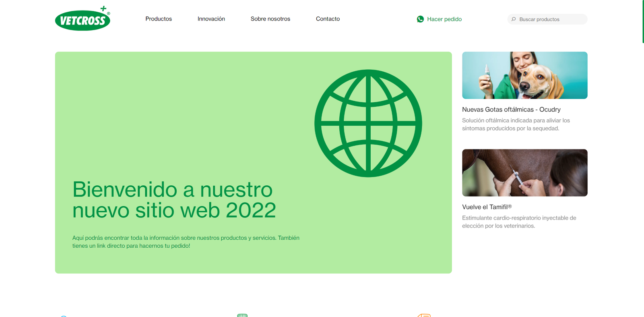Click the Hacer pedido link
The width and height of the screenshot is (644, 317).
(444, 19)
